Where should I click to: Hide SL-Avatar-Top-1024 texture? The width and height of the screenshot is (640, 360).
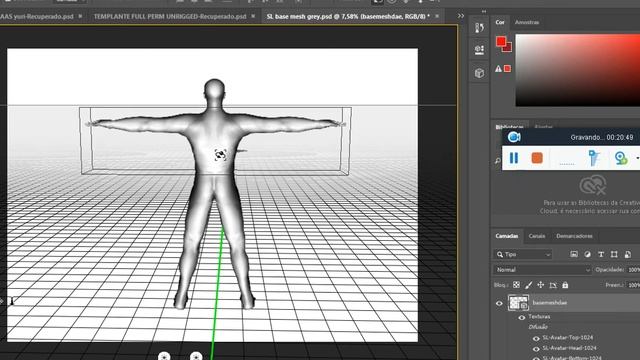click(536, 338)
